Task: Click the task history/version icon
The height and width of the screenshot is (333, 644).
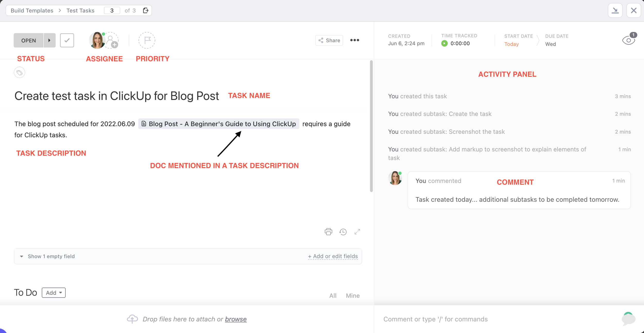Action: pos(343,232)
